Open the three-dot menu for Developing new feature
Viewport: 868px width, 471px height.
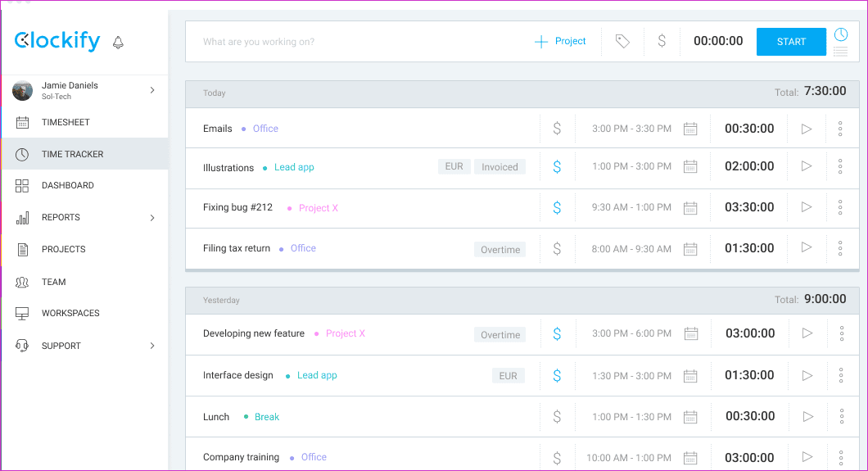click(x=842, y=333)
